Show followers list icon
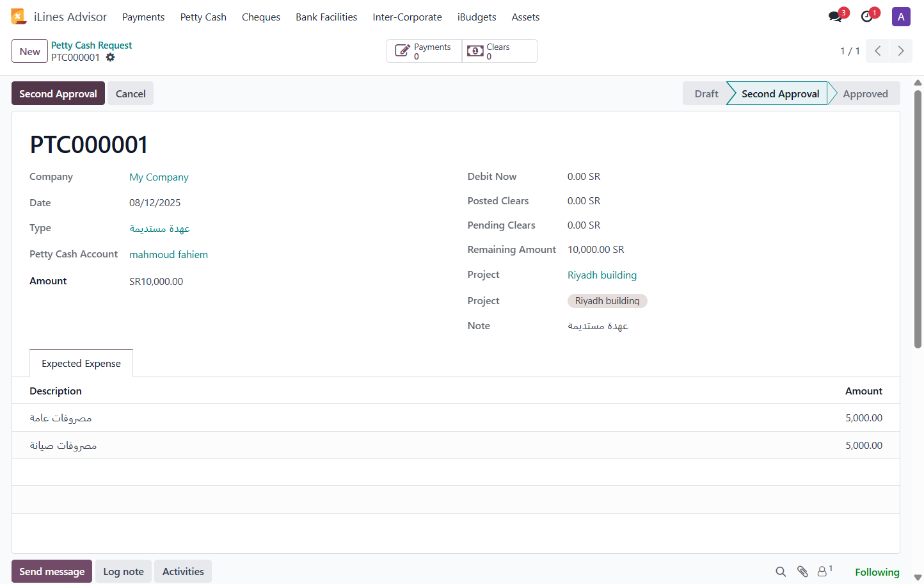Image resolution: width=924 pixels, height=584 pixels. [x=825, y=571]
